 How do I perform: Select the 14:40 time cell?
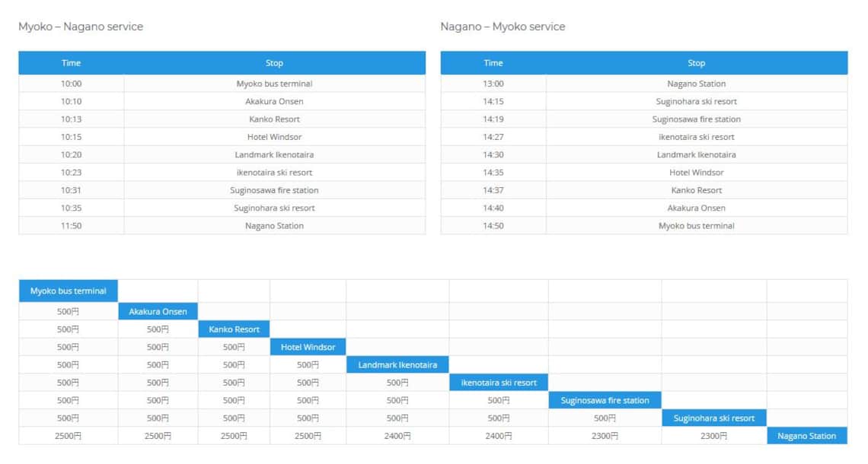[493, 208]
